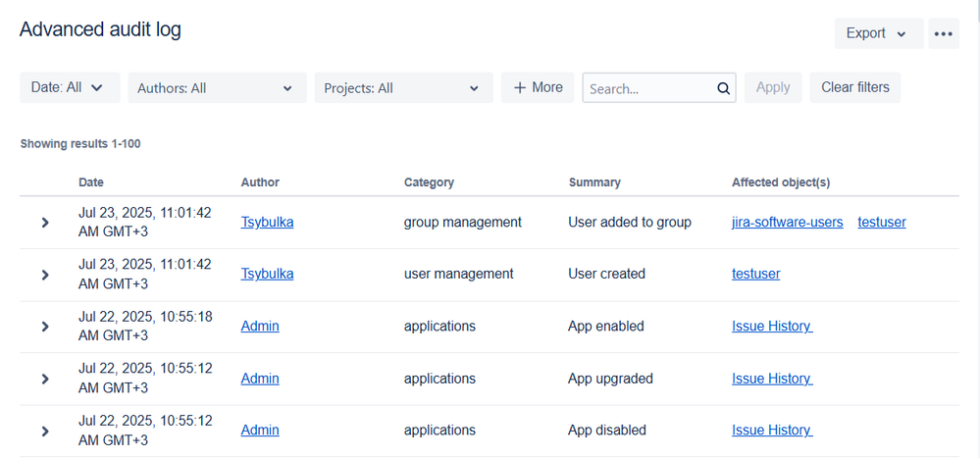Expand the User added to group row
The height and width of the screenshot is (458, 980).
tap(45, 223)
